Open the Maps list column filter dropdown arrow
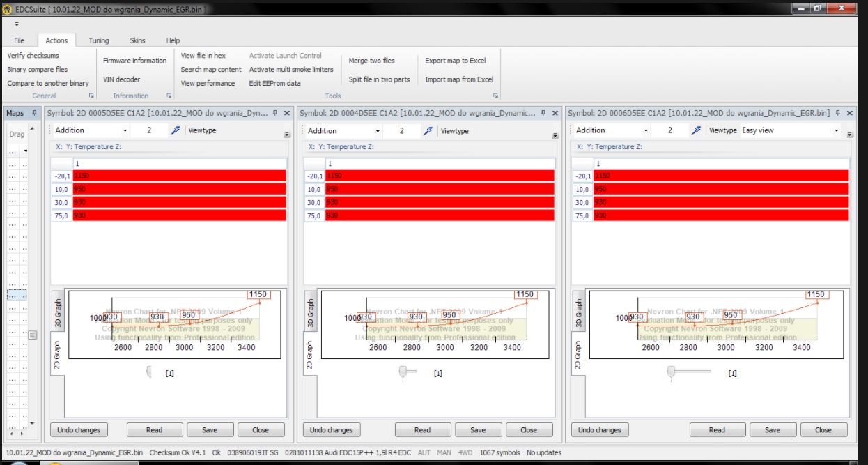This screenshot has width=868, height=465. 26,151
